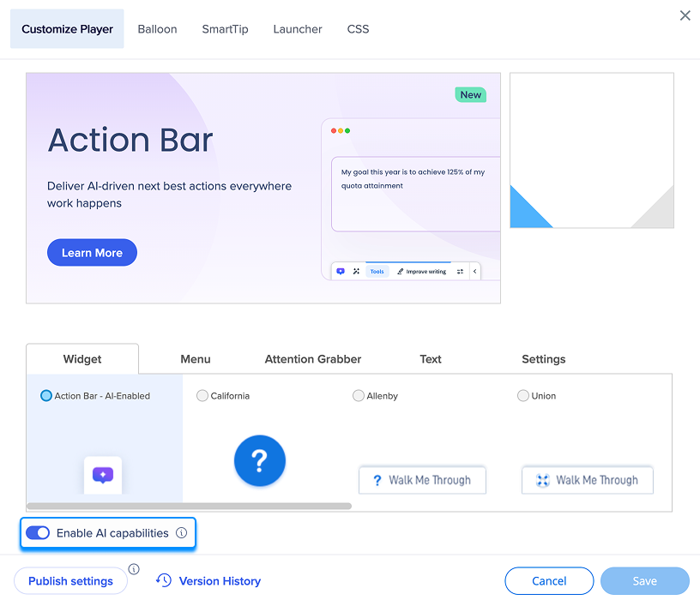Select the Union widget radio button

click(x=523, y=396)
